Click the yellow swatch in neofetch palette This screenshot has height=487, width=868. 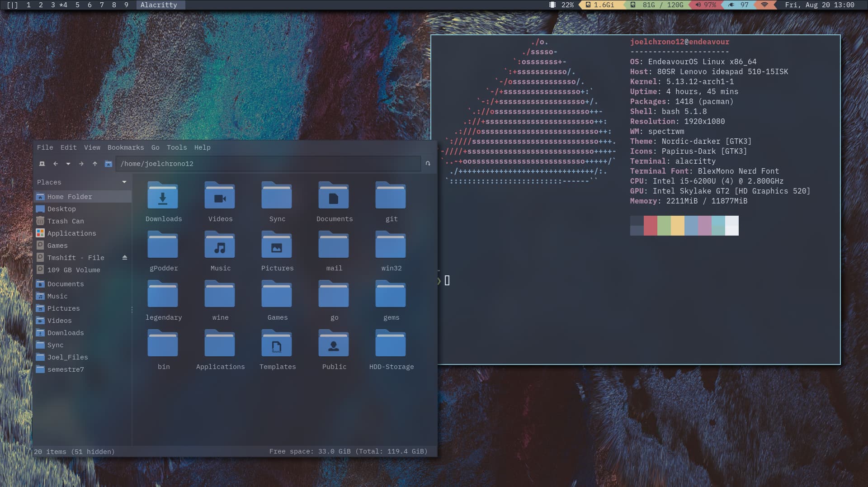[x=678, y=226]
